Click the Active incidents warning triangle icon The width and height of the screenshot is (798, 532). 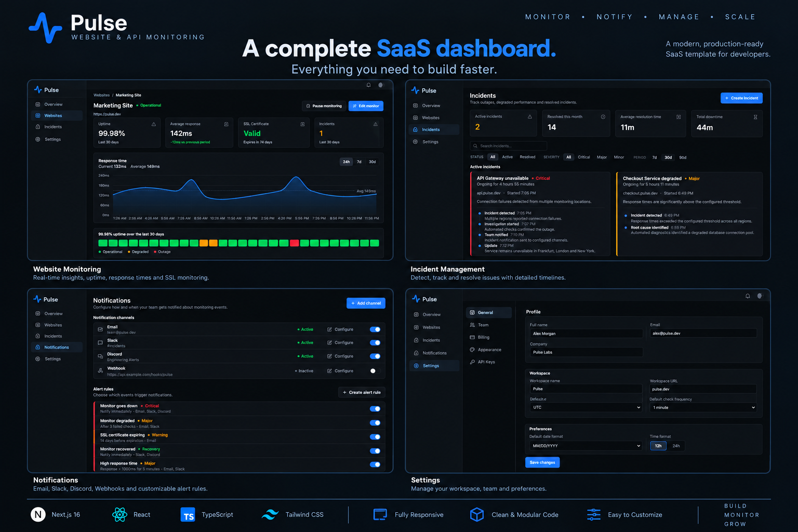(530, 117)
